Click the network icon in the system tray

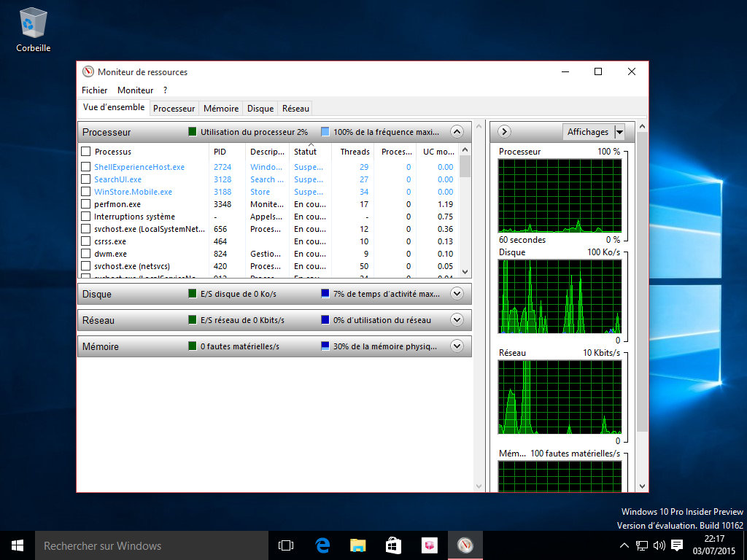[x=642, y=545]
